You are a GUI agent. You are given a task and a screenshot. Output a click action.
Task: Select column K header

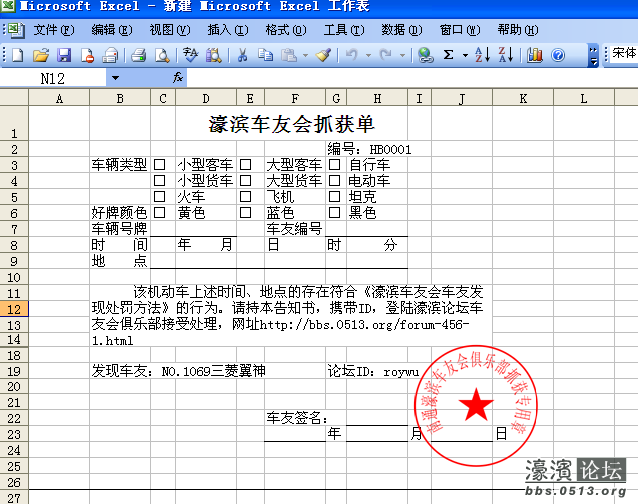coord(523,98)
